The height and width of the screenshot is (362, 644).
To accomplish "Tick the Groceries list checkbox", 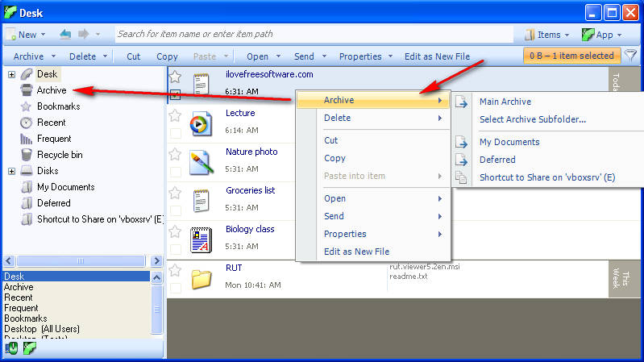I will [x=175, y=210].
